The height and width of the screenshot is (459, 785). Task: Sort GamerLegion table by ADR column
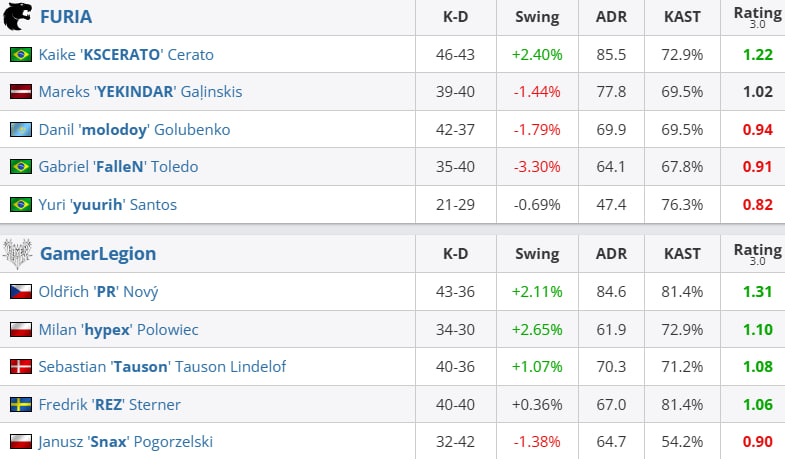[x=610, y=254]
